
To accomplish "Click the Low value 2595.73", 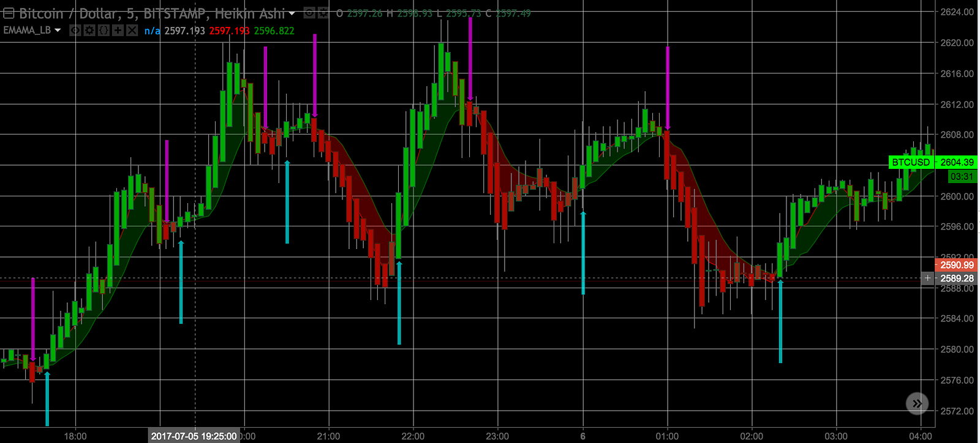I will tap(464, 13).
